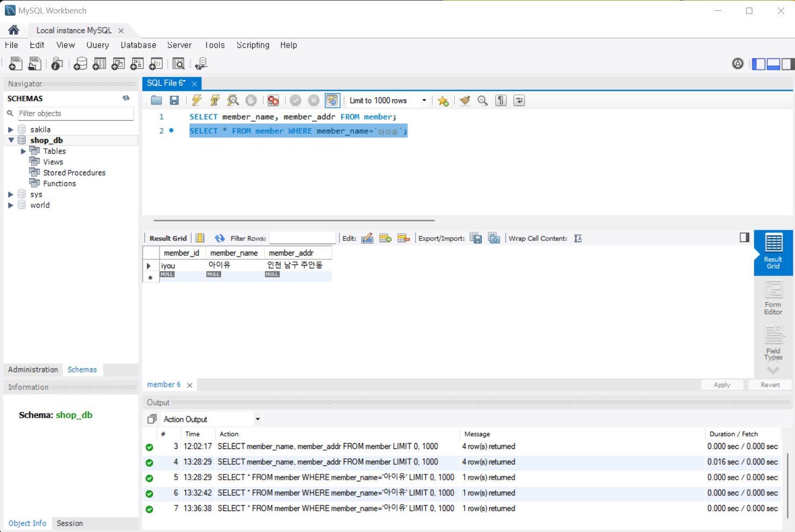
Task: Run Explain plan magnifier icon
Action: (233, 100)
